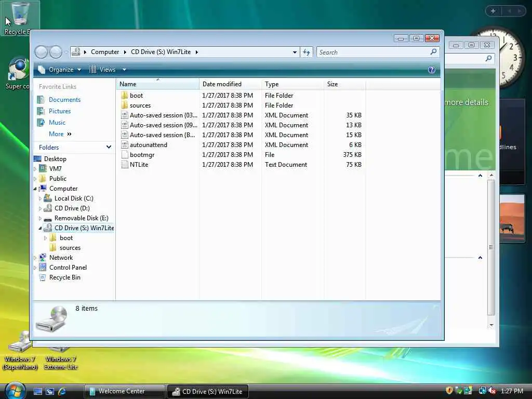Select the sources folder in file list
532x399 pixels.
click(140, 105)
